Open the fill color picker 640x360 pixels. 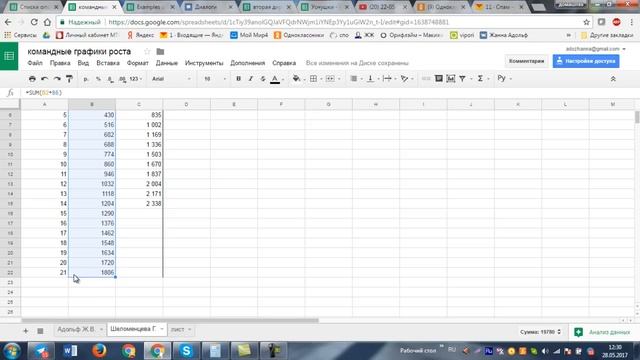click(x=297, y=79)
